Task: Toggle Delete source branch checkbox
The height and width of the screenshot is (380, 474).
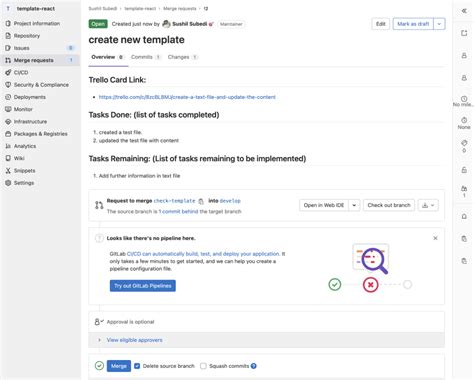Action: coord(137,366)
